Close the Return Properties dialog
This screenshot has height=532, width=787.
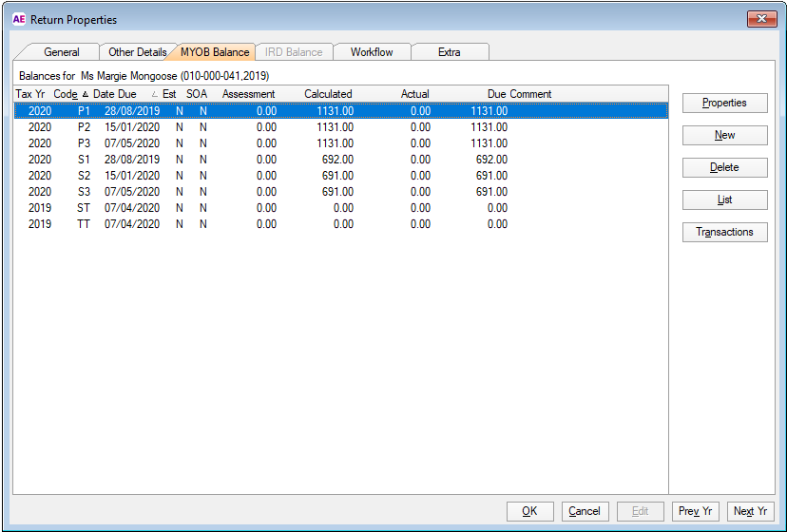(x=761, y=19)
